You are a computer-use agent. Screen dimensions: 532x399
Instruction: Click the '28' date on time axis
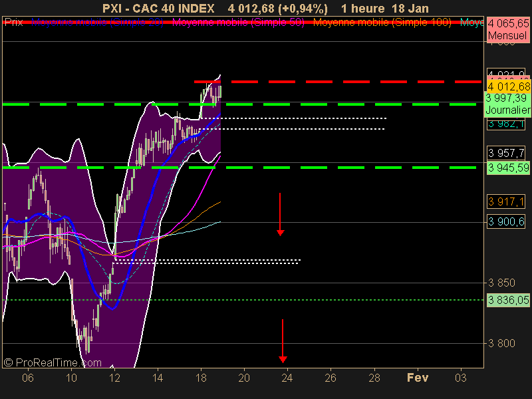coord(374,378)
